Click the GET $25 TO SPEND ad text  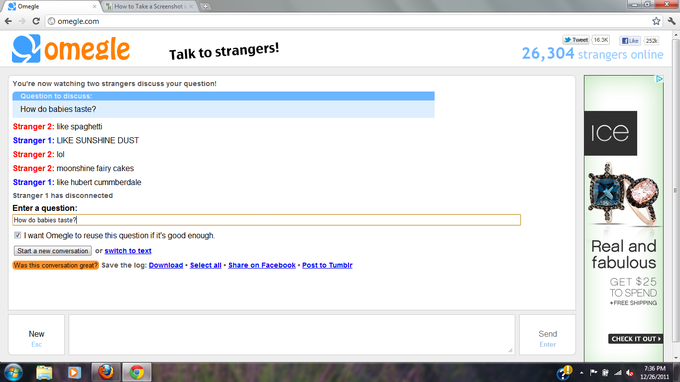(633, 287)
